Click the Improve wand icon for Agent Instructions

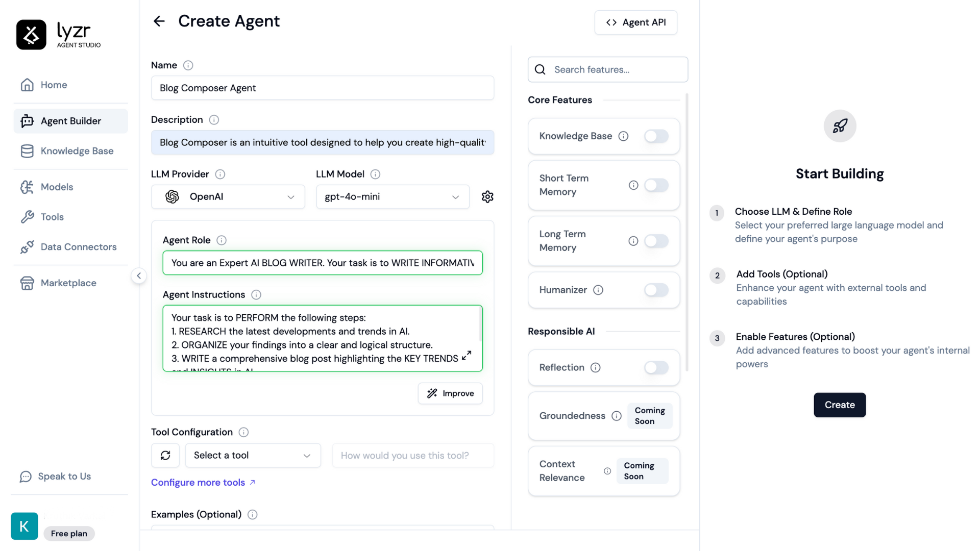(x=431, y=393)
